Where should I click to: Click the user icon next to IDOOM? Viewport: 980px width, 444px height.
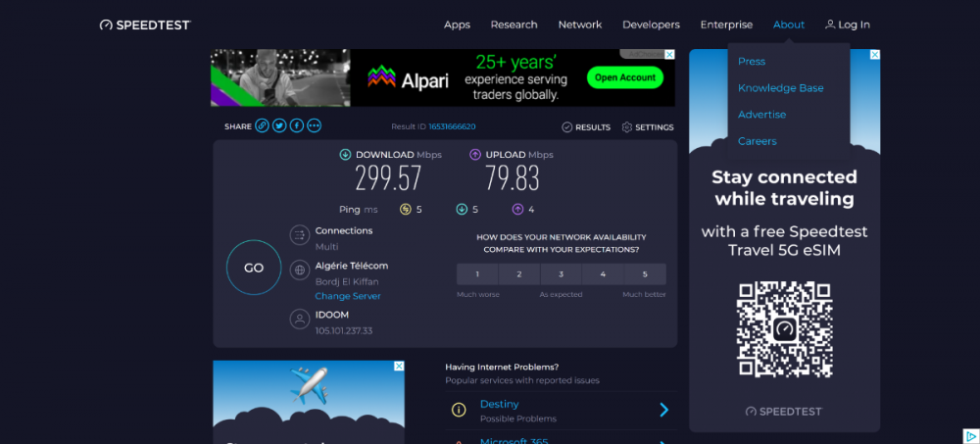[300, 319]
